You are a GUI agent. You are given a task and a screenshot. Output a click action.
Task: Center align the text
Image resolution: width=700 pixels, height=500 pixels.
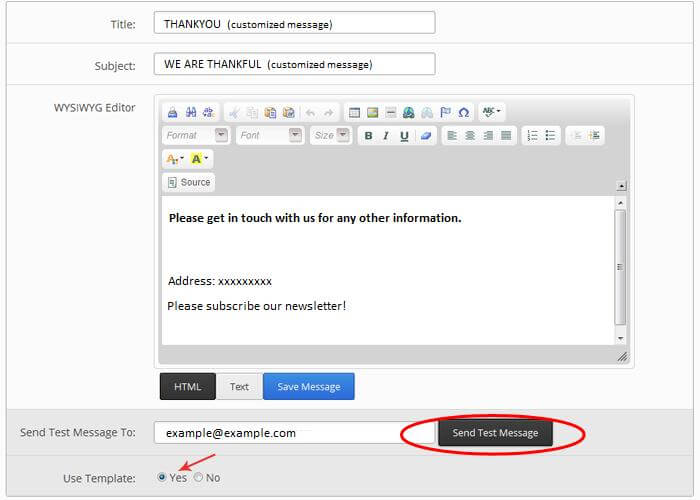(470, 136)
